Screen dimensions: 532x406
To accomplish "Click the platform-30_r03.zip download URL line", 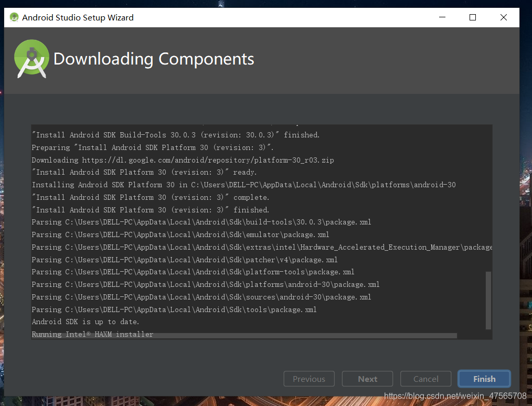I will coord(183,160).
